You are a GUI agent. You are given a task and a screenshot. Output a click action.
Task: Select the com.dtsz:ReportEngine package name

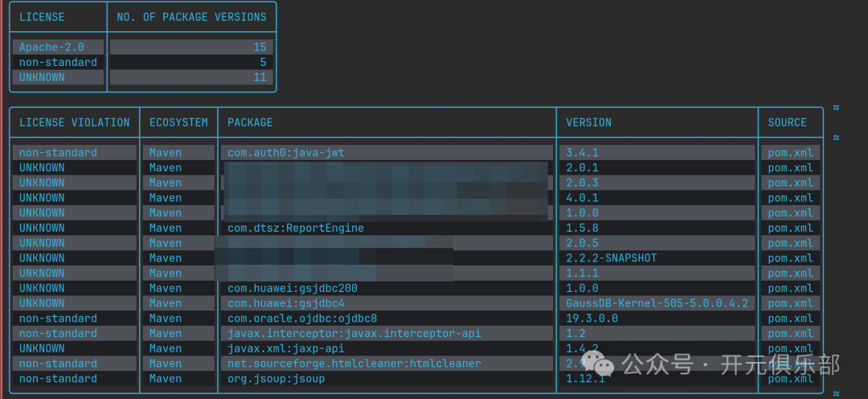click(x=296, y=228)
